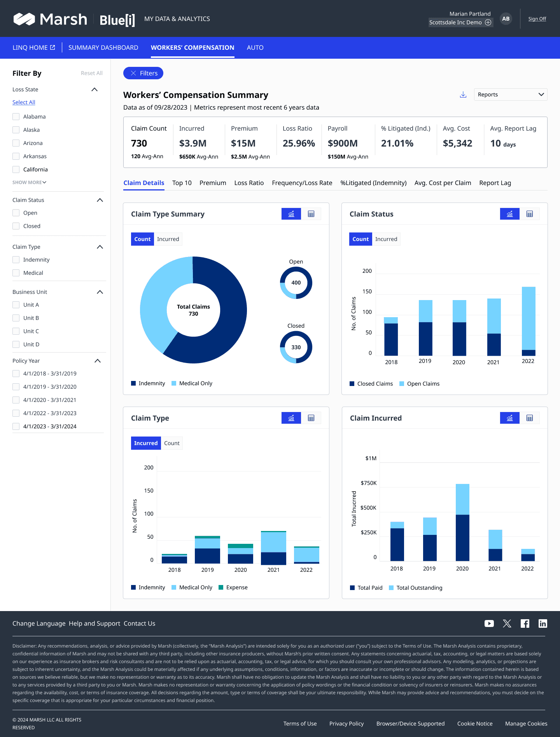Check the Indemnity claim type checkbox
Viewport: 560px width, 737px height.
click(16, 260)
